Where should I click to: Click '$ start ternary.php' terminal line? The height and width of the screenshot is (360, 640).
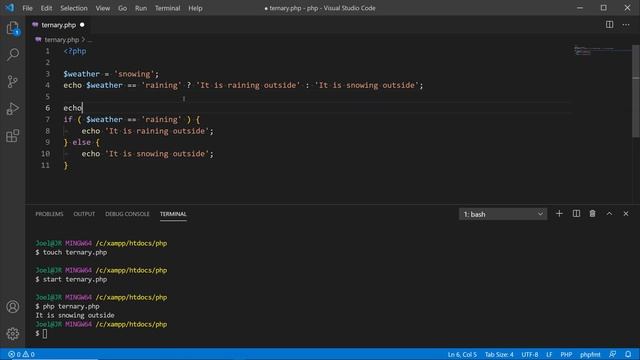[x=71, y=279]
